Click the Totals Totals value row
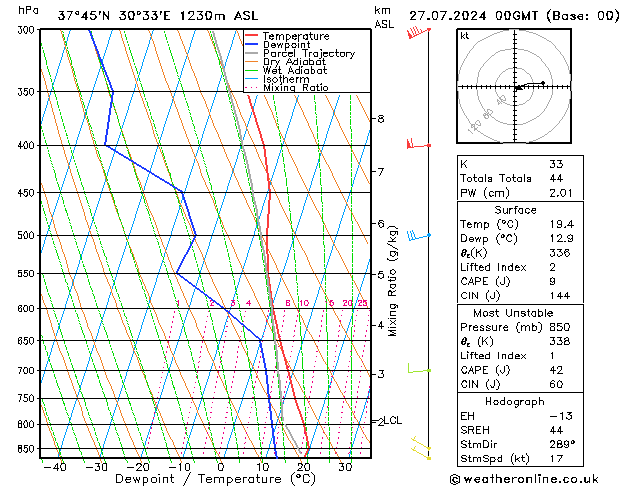 515,178
